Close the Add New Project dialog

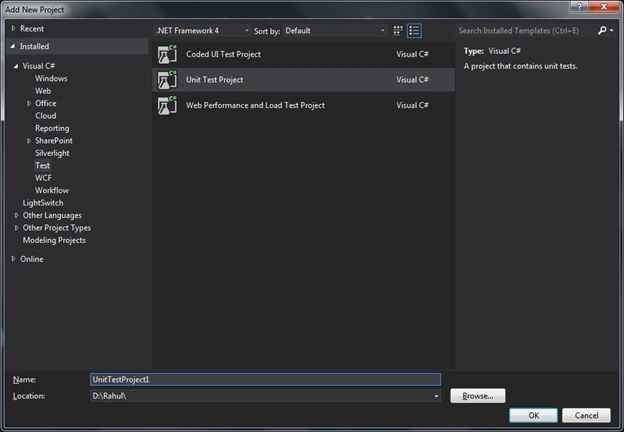[604, 7]
